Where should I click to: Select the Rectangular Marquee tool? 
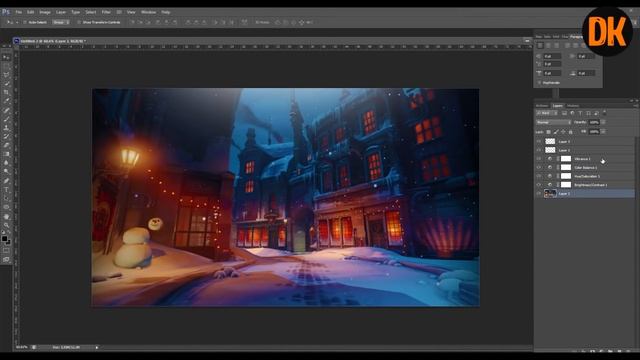point(6,66)
